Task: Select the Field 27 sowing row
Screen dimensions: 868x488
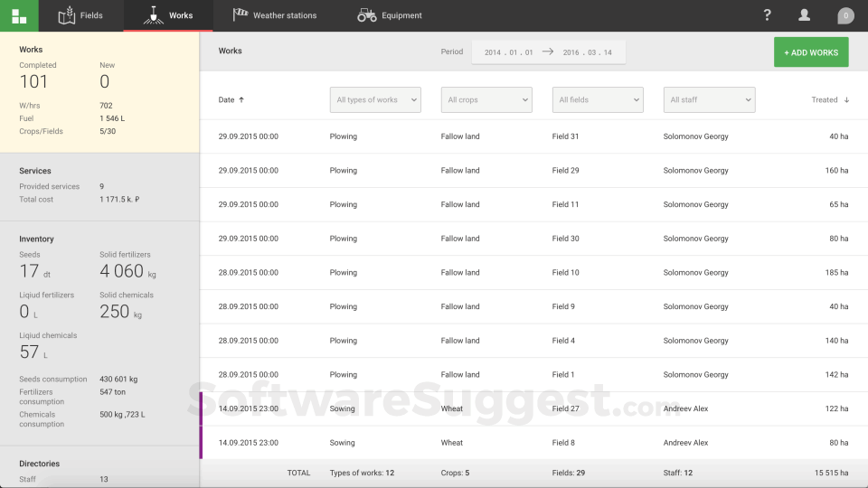Action: [x=533, y=408]
